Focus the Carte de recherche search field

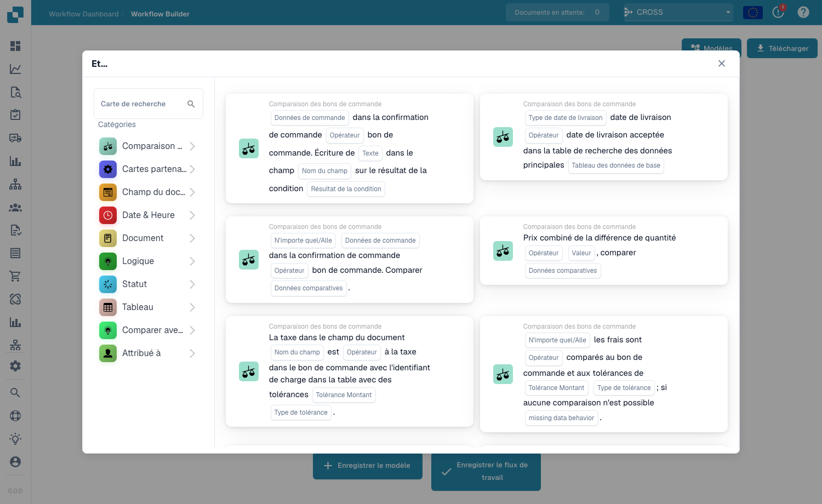[x=149, y=104]
